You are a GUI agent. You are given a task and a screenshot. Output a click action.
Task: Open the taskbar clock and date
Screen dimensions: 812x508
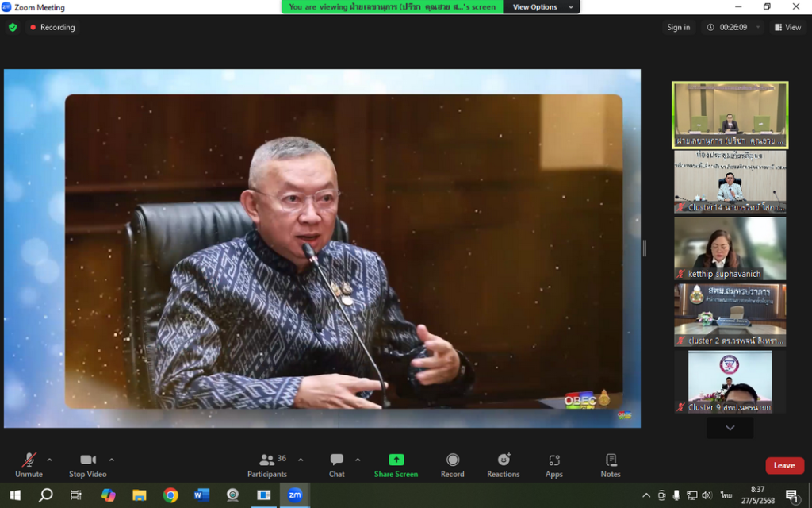tap(757, 495)
